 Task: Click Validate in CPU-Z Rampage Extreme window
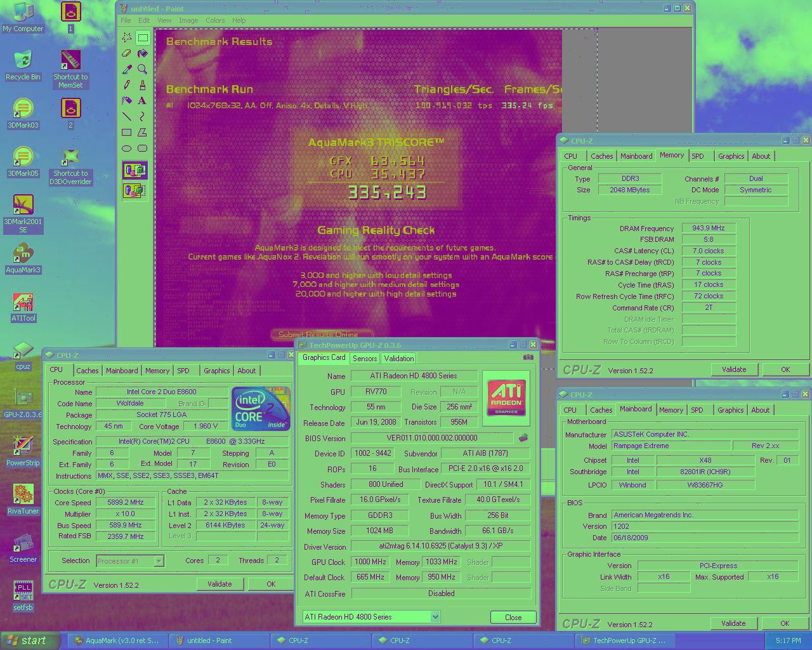733,623
